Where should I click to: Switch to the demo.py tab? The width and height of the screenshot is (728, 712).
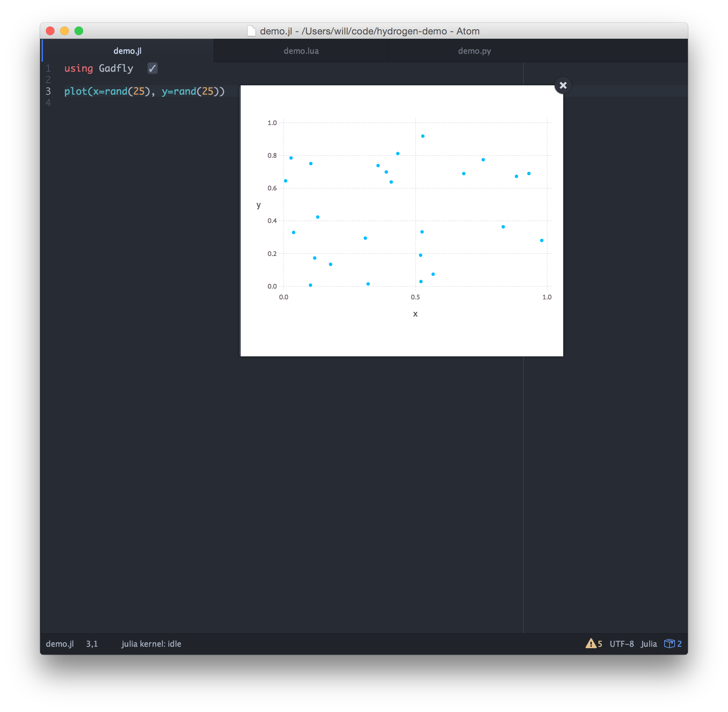(474, 51)
